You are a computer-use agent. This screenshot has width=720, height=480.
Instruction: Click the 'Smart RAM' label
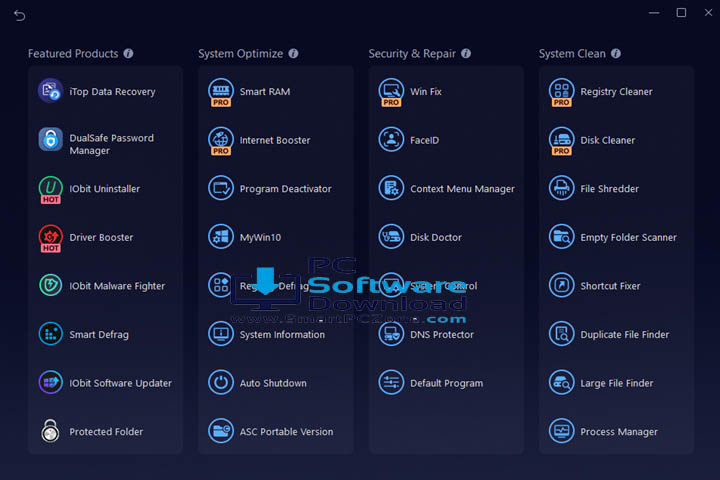coord(265,91)
